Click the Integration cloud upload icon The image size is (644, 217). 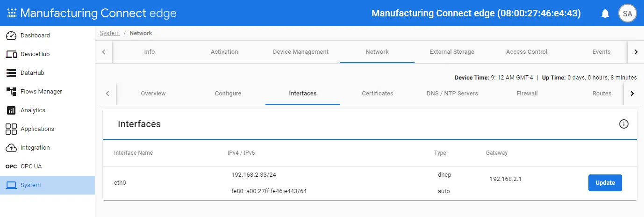pyautogui.click(x=11, y=148)
